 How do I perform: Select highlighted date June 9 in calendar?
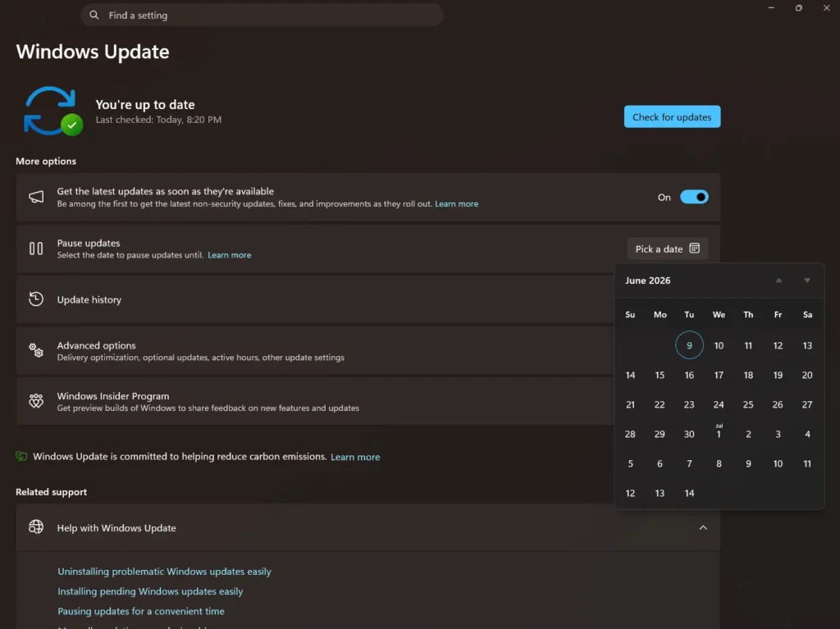(x=689, y=345)
